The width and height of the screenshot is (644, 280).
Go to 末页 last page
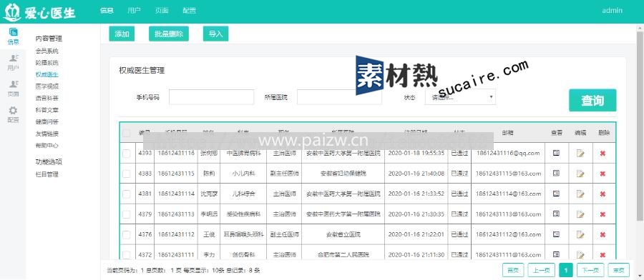tap(619, 270)
